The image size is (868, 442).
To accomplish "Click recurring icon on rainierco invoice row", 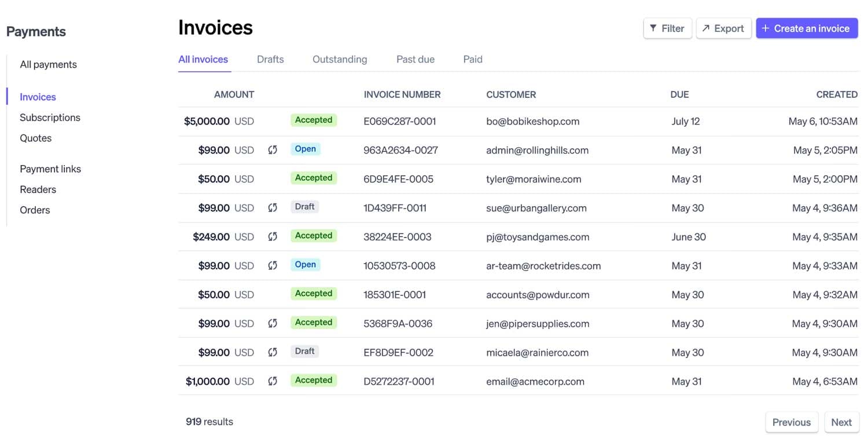I will 273,352.
